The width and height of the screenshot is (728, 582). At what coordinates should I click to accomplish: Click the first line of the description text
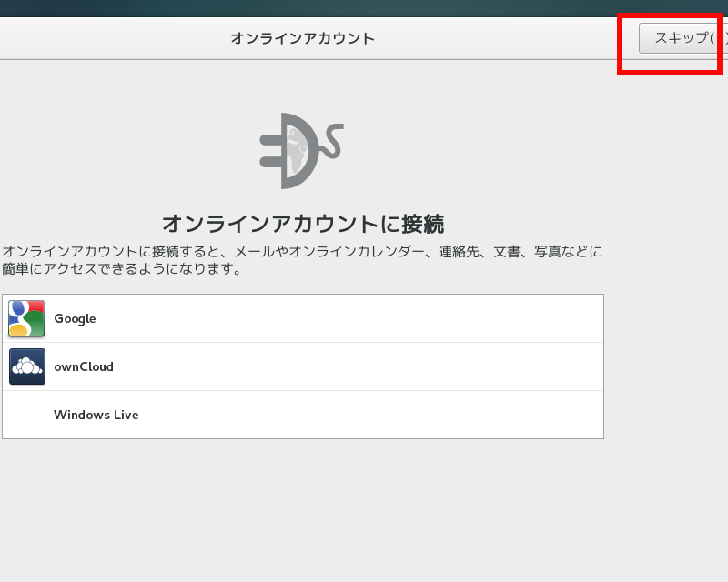point(301,252)
